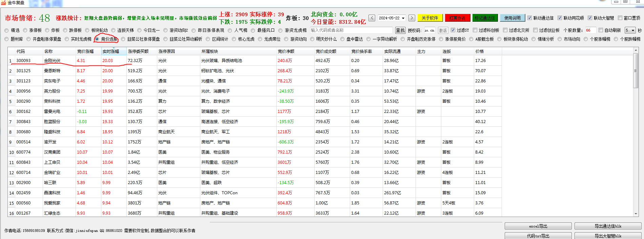This screenshot has width=644, height=239.
Task: Enable the 窗口置顶 checkbox
Action: click(620, 18)
